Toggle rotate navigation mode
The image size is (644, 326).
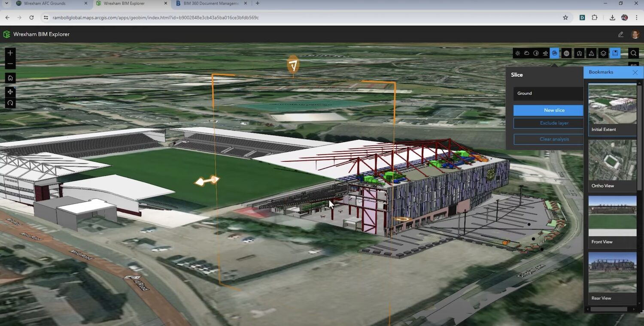click(x=9, y=103)
